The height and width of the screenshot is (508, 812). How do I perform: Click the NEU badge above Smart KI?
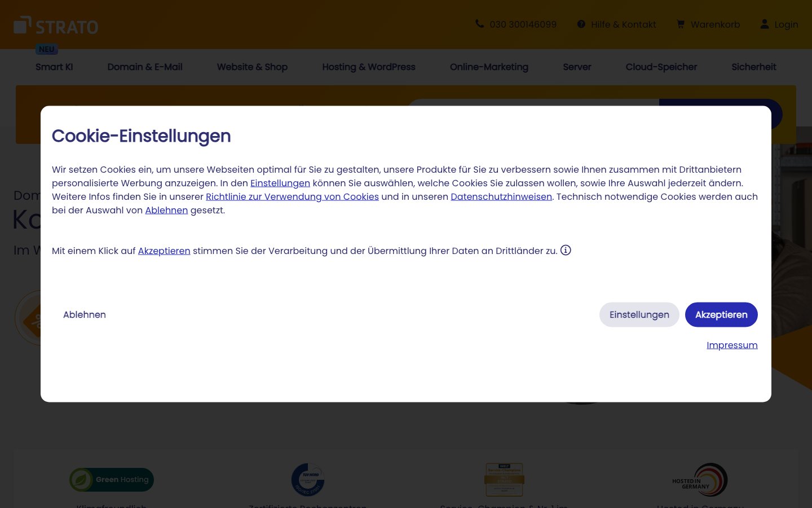(47, 49)
